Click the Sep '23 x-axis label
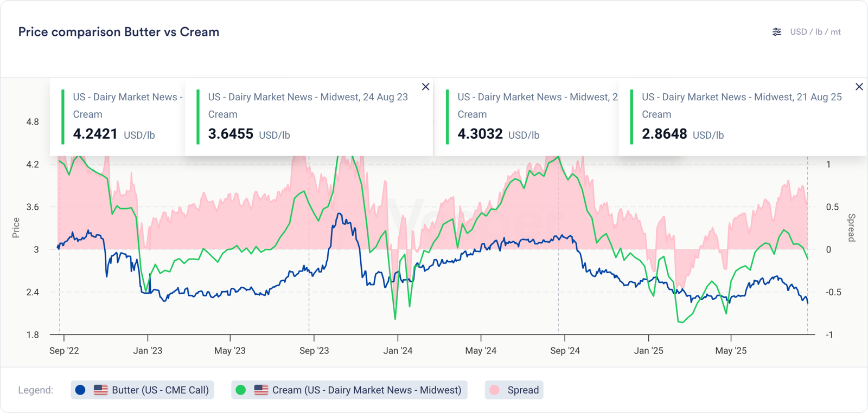The height and width of the screenshot is (413, 868). click(314, 351)
